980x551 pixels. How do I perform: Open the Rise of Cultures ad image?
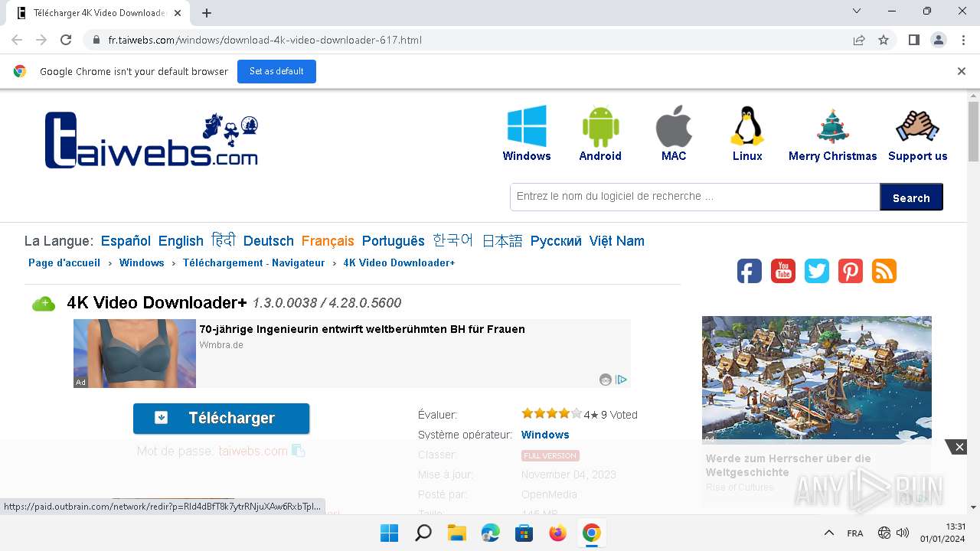[817, 379]
